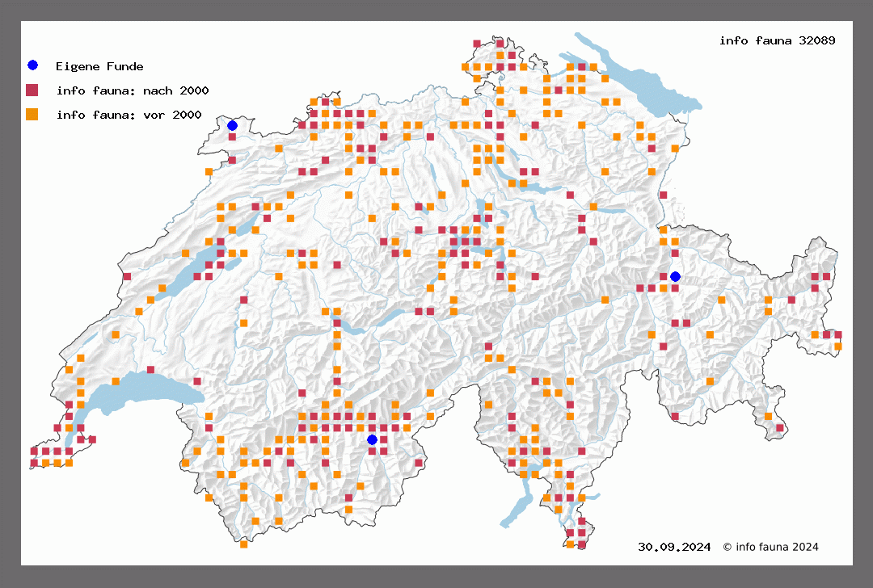Select the blue dot in eastern Switzerland
Image resolution: width=873 pixels, height=588 pixels.
point(675,276)
